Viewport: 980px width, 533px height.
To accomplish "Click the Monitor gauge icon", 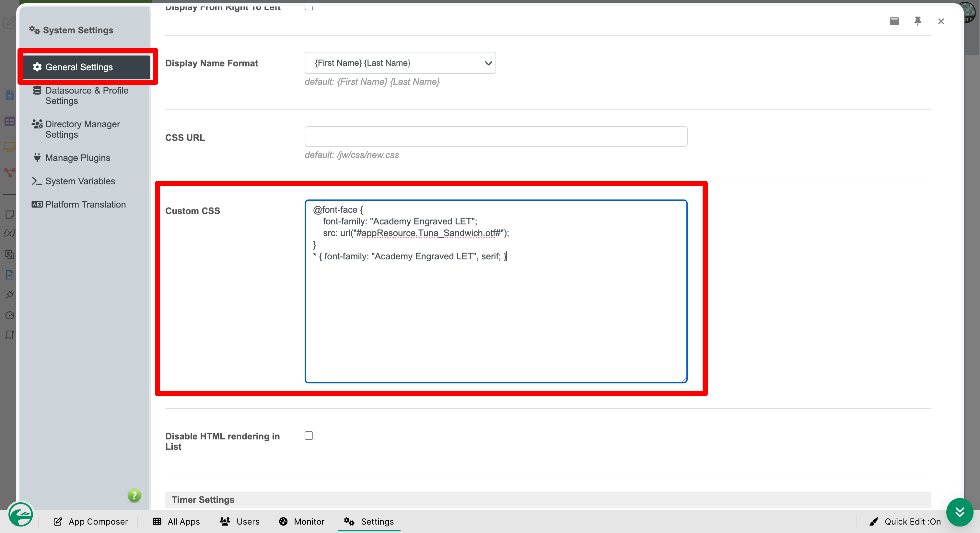I will [284, 522].
